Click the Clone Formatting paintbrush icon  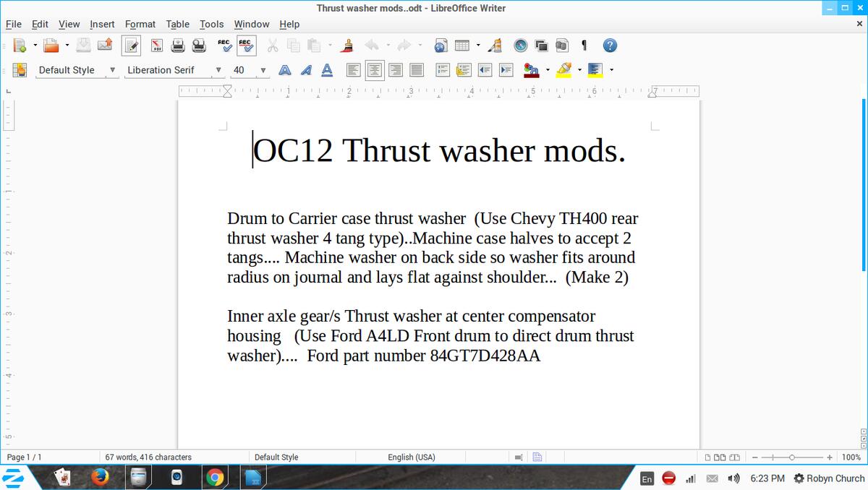point(348,46)
